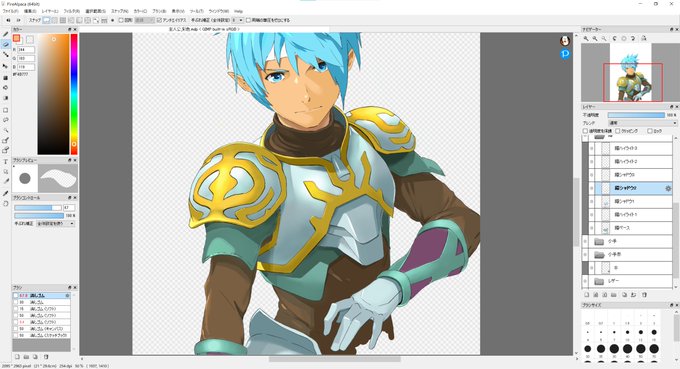
Task: Delete the selected layer with trash icon
Action: (x=644, y=294)
